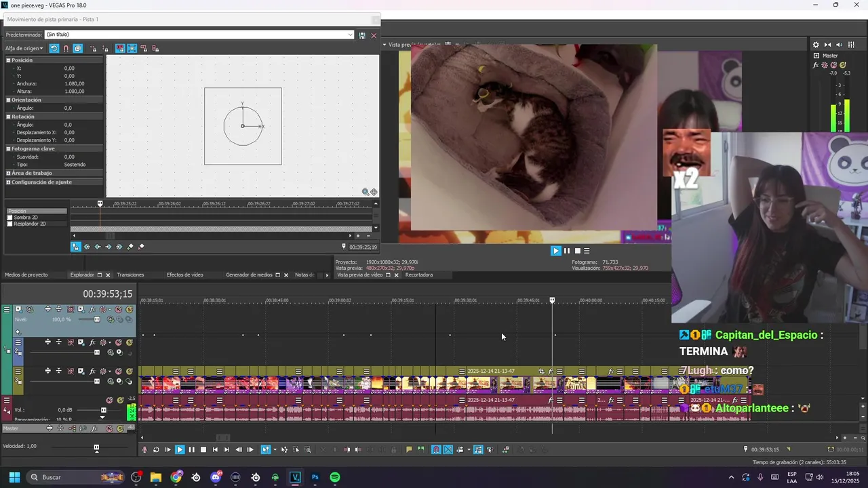Open preview settings gear icon

click(x=816, y=45)
